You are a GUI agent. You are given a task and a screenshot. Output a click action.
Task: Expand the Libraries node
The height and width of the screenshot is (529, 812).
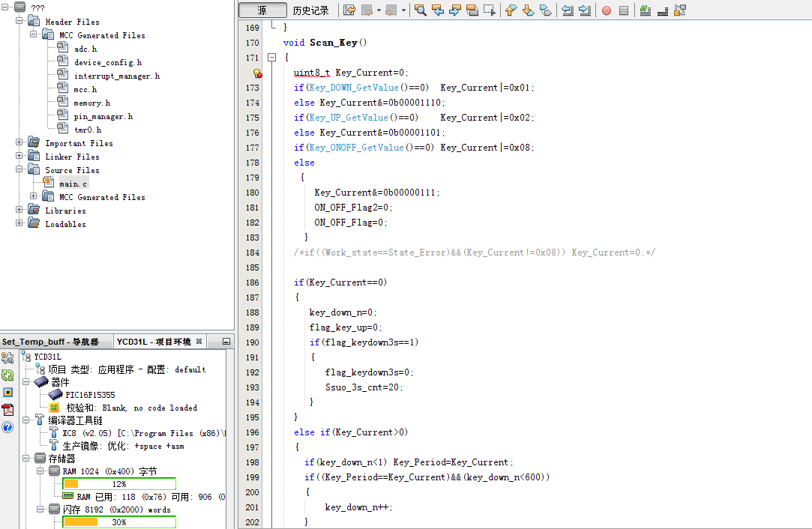tap(19, 211)
